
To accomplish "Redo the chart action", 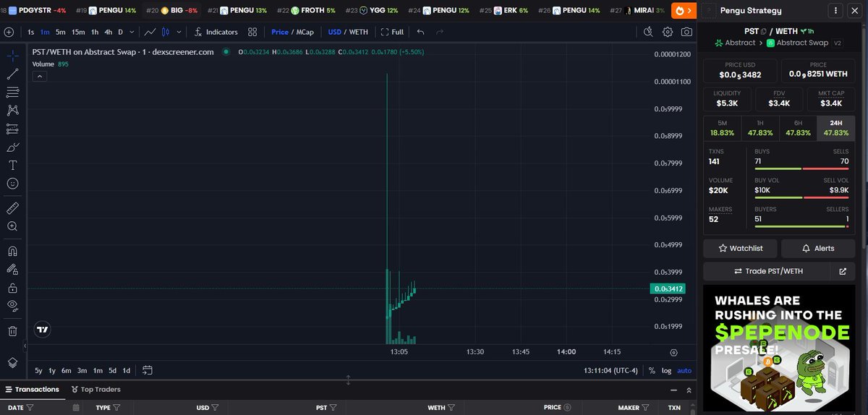I will coord(440,32).
